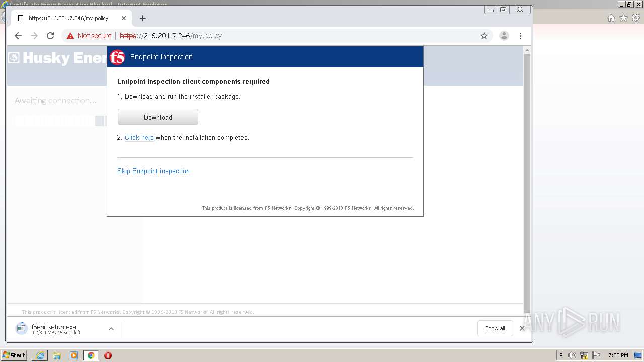The width and height of the screenshot is (644, 362).
Task: Open Internet Explorer Favorites star
Action: pyautogui.click(x=624, y=18)
